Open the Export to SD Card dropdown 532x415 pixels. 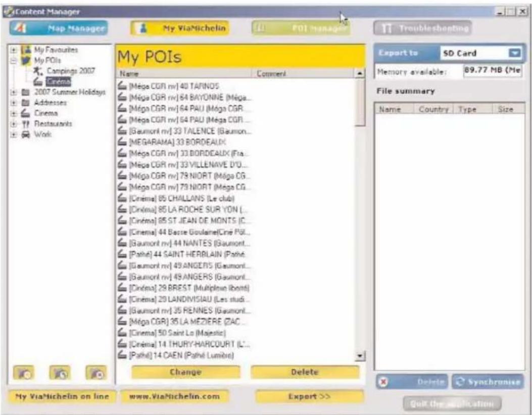(x=515, y=53)
